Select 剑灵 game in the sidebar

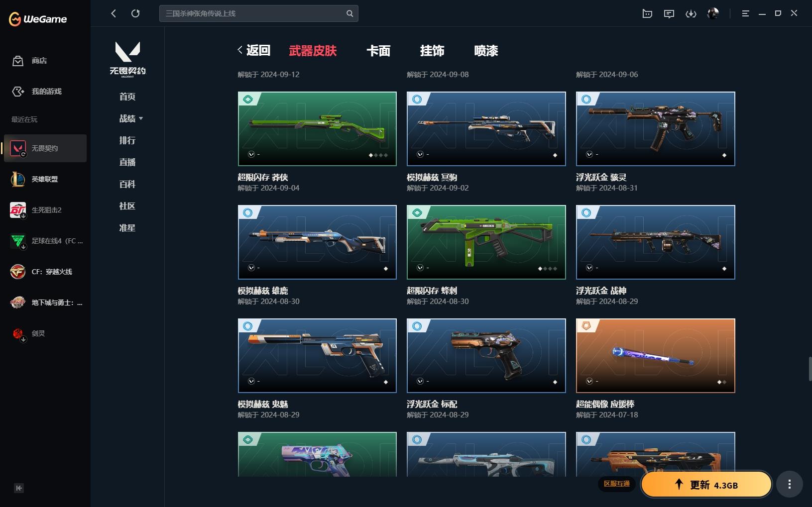45,333
